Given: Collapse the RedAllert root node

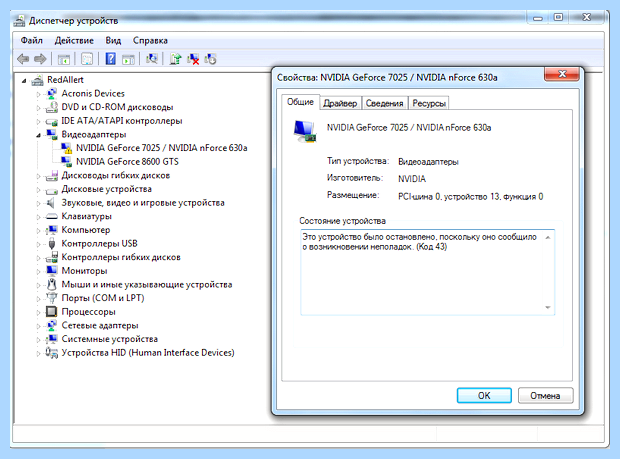Looking at the screenshot, I should 24,81.
